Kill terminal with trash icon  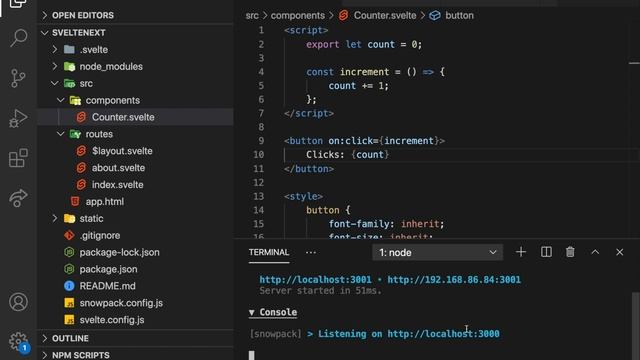click(x=570, y=252)
